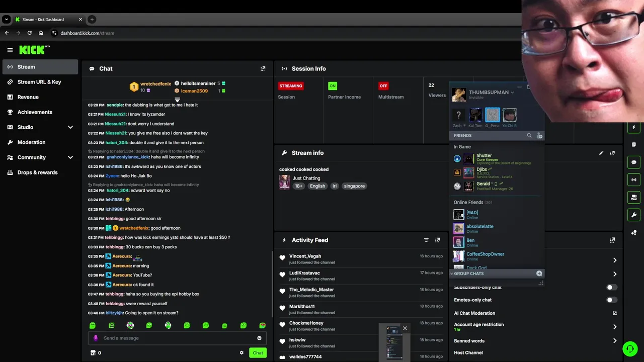Pop out the Activity Feed panel

[x=437, y=240]
